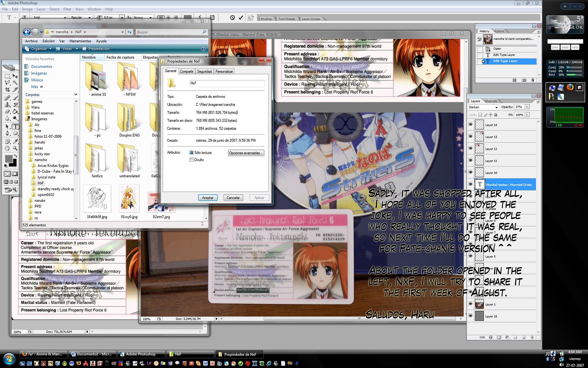The width and height of the screenshot is (588, 368).
Task: Select the Rectangular Marquee tool
Action: click(7, 76)
